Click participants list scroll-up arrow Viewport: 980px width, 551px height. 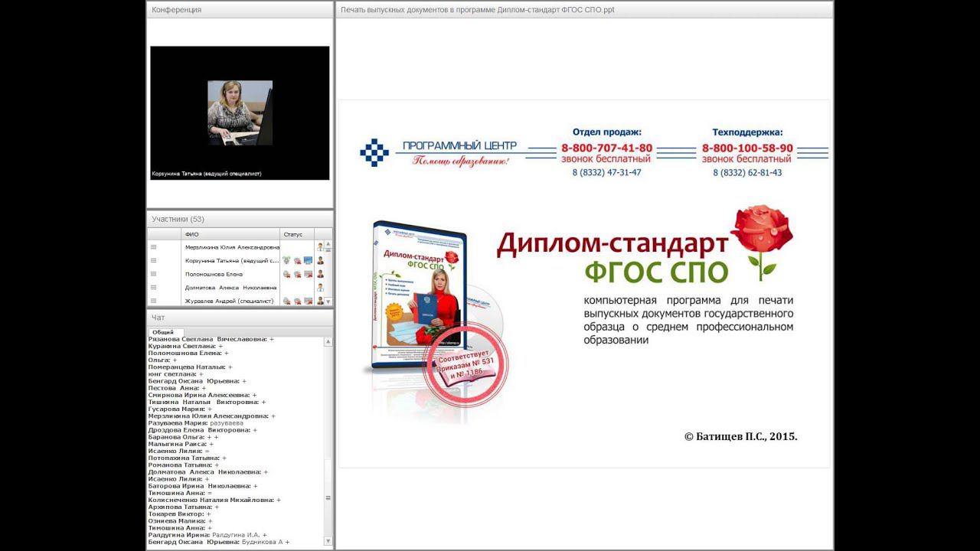click(328, 244)
